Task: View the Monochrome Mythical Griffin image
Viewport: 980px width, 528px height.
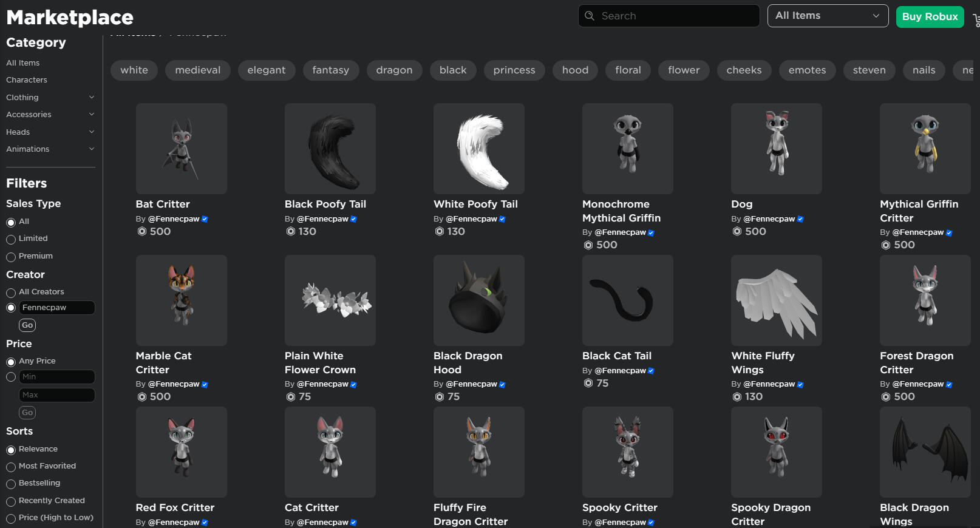Action: click(x=628, y=149)
